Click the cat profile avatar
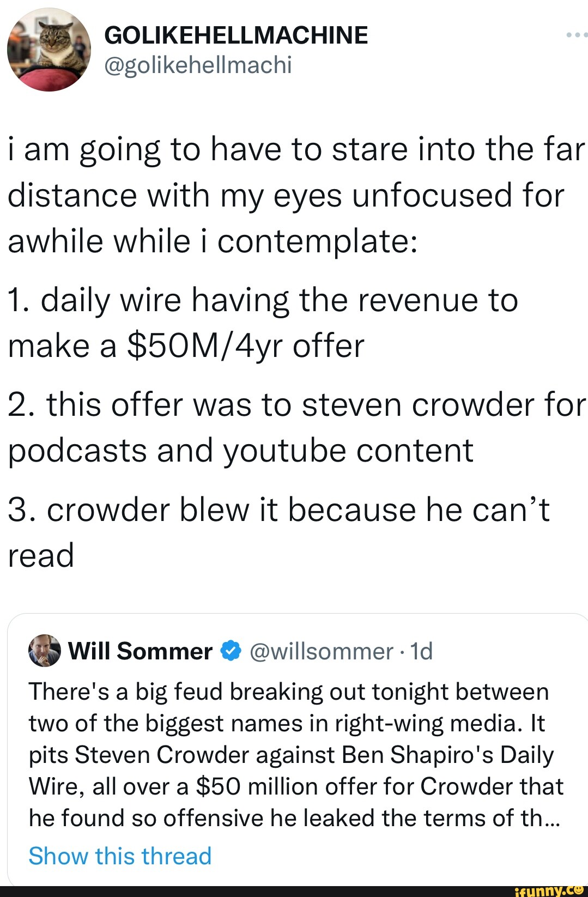 [49, 50]
